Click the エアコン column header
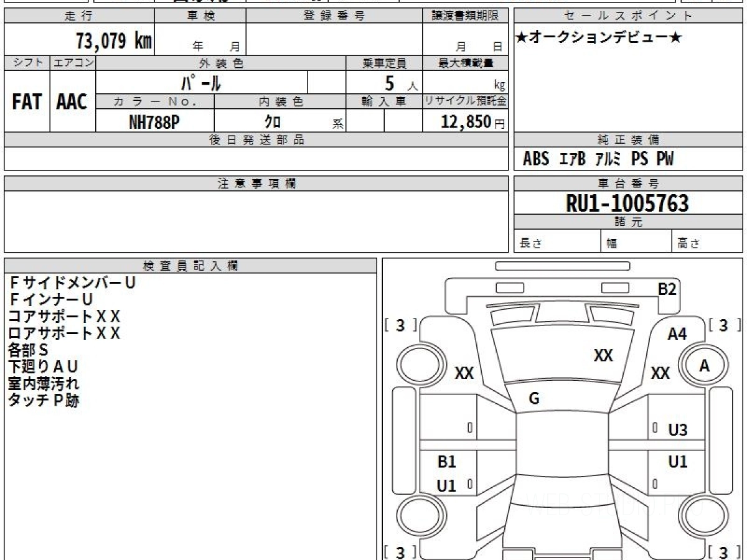Screen dimensions: 747x560 coord(73,63)
